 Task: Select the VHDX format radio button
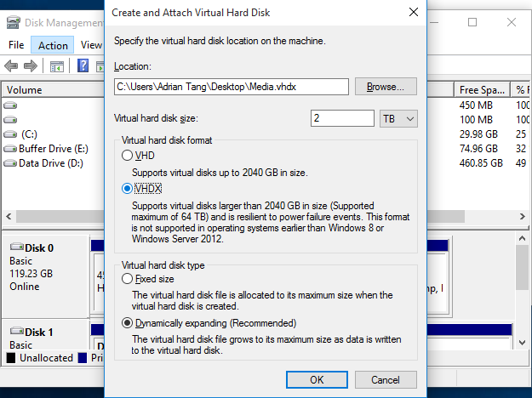(127, 188)
